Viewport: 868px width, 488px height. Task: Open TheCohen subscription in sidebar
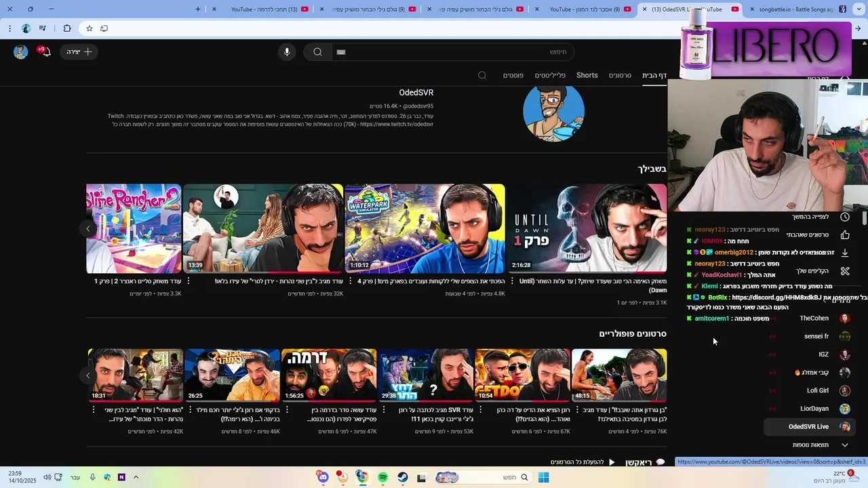point(809,318)
